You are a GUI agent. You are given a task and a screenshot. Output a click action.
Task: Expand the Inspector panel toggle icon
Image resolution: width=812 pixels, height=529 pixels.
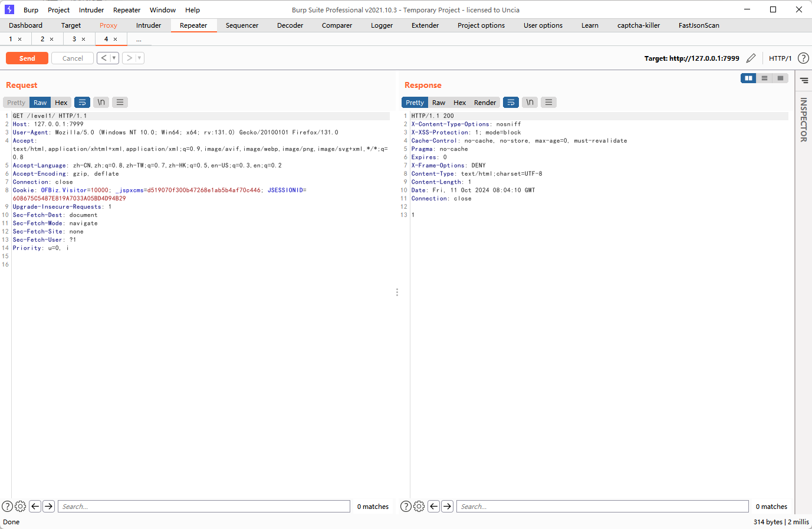804,80
